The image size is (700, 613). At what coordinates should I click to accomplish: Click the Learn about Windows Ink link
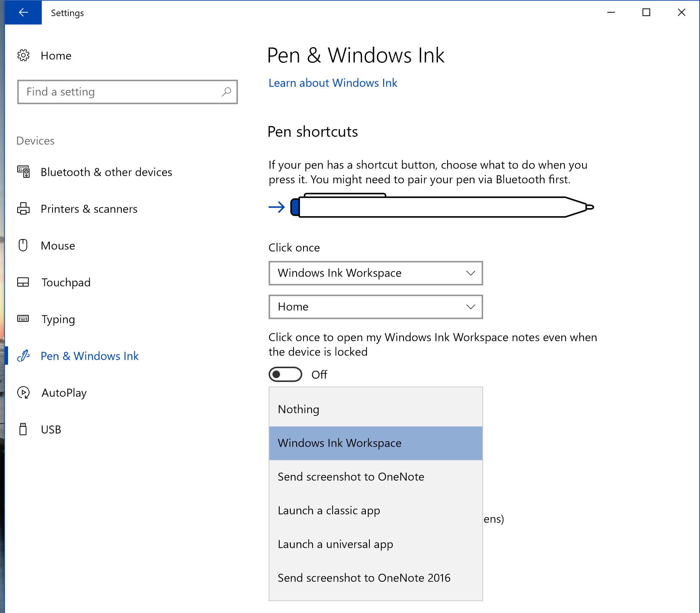tap(333, 83)
